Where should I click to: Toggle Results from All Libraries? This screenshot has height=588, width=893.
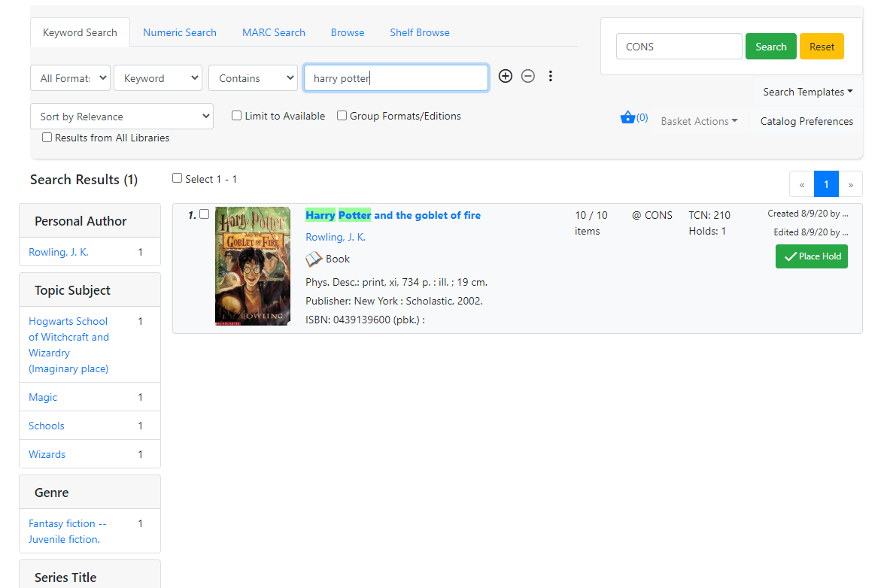point(47,137)
